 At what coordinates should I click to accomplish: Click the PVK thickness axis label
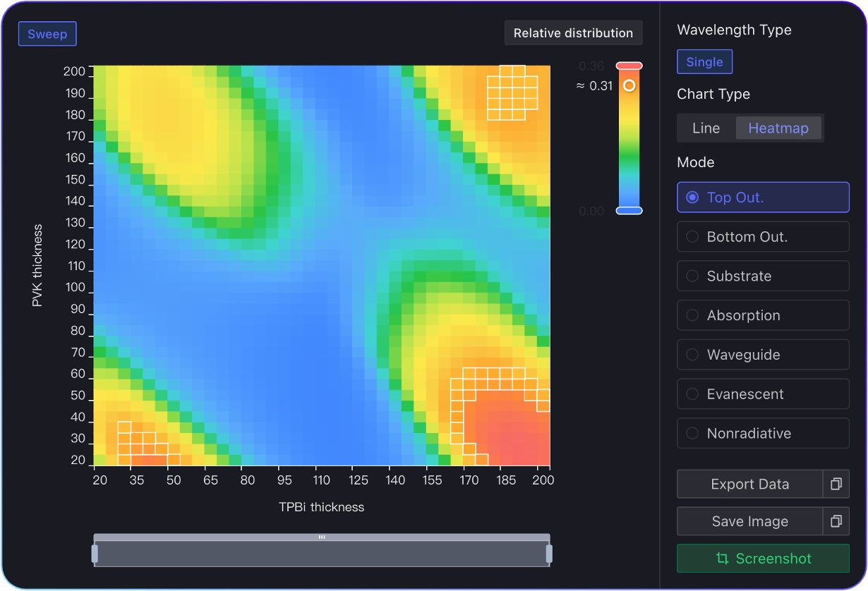coord(37,266)
